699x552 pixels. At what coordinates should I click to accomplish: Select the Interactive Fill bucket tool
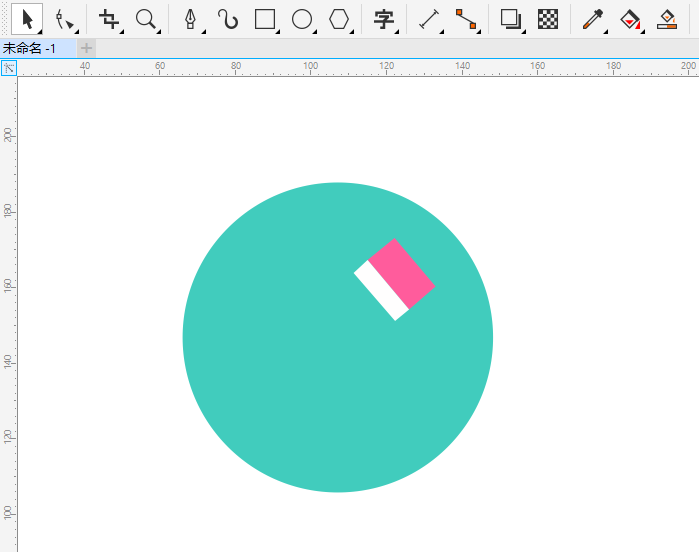pos(630,20)
